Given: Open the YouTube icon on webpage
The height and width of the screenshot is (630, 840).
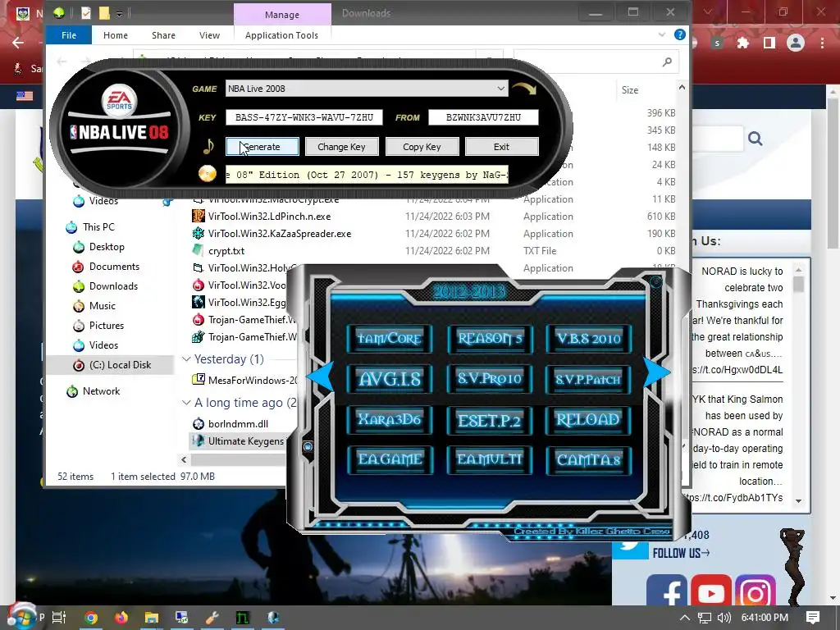Looking at the screenshot, I should [711, 591].
